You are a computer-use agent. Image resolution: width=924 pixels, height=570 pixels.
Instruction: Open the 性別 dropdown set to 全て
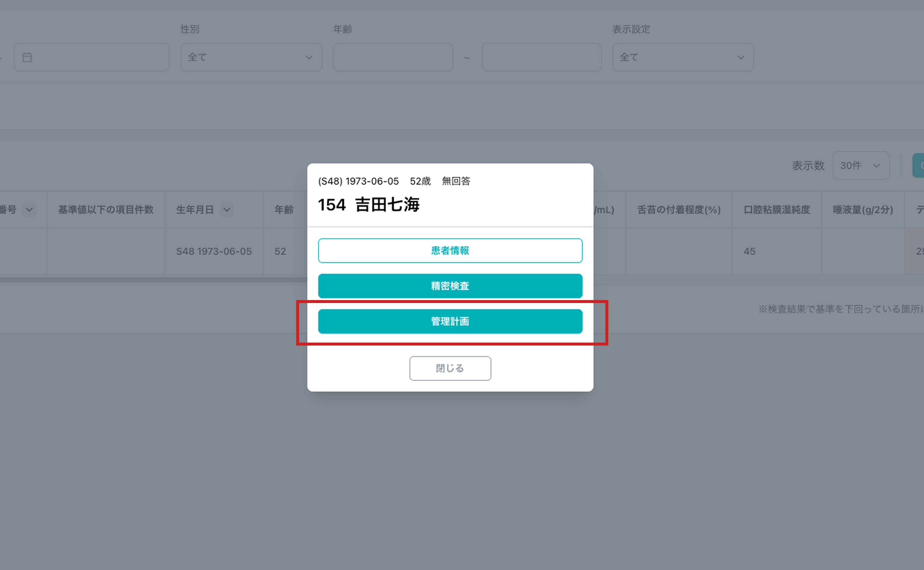click(x=251, y=57)
